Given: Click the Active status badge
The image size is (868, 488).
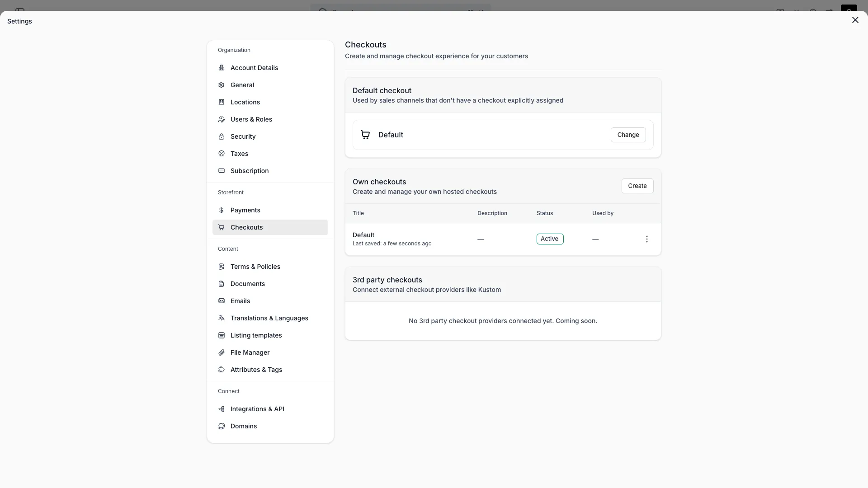Looking at the screenshot, I should coord(550,239).
